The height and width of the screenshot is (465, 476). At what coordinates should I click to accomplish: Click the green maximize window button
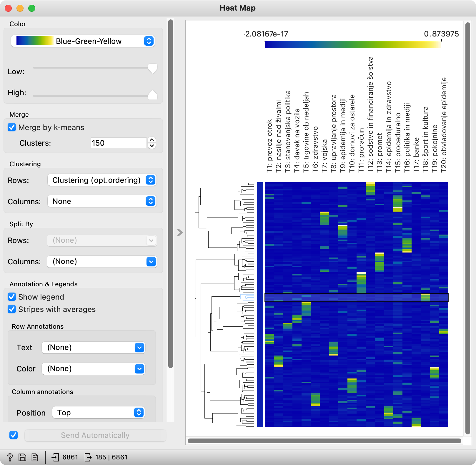coord(32,8)
